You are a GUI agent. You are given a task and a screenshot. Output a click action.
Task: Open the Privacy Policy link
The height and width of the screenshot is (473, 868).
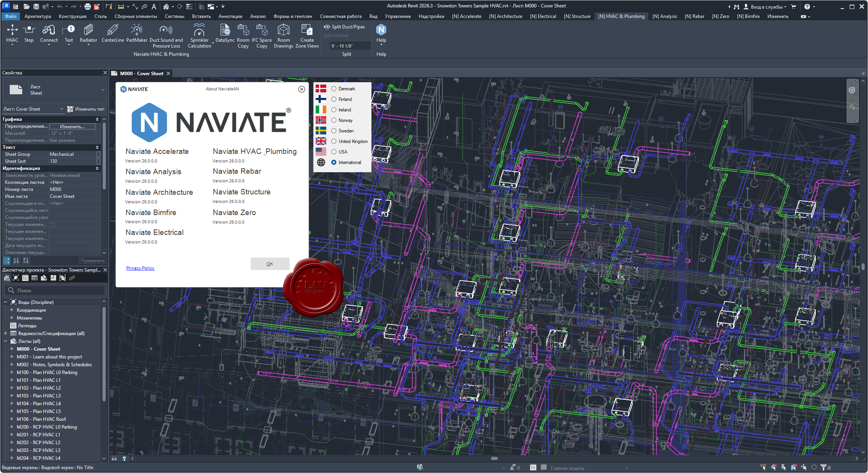[140, 268]
